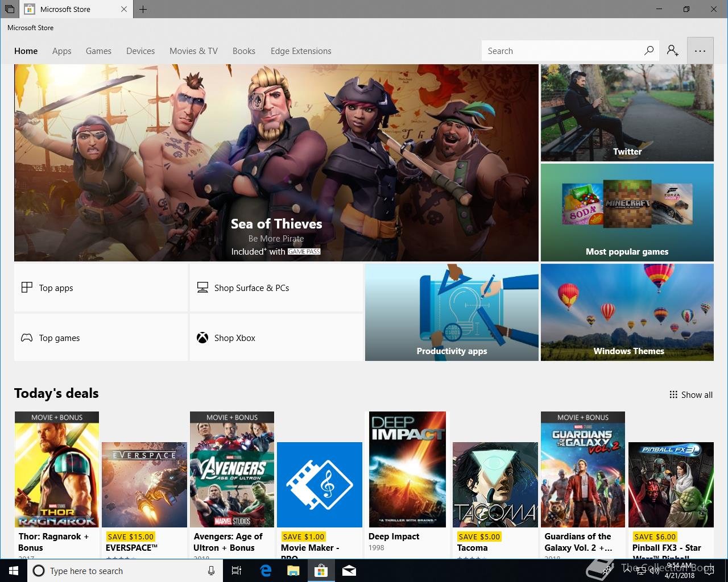Click the Thor: Ragnarok + Bonus title
The image size is (728, 582).
tap(53, 542)
